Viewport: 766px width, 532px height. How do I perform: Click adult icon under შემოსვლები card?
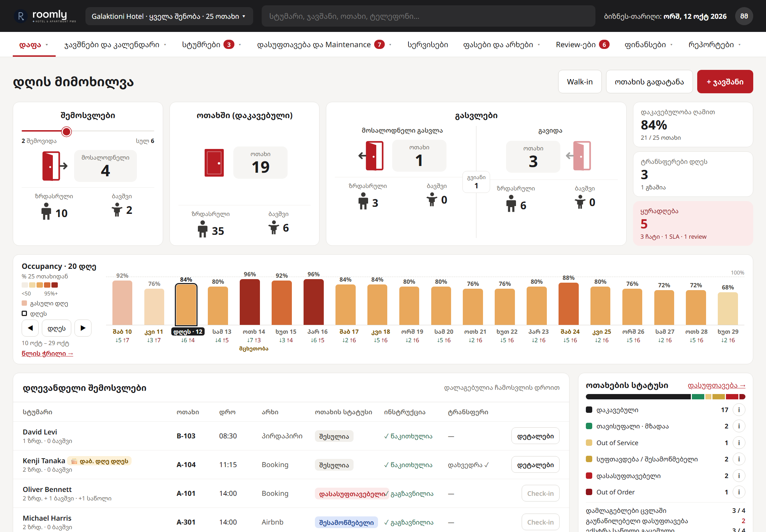[46, 211]
